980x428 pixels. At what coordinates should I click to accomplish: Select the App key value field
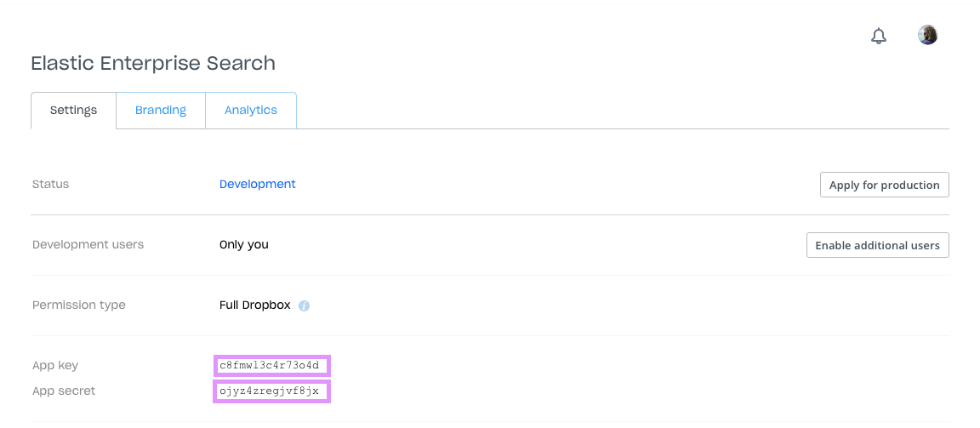tap(271, 366)
